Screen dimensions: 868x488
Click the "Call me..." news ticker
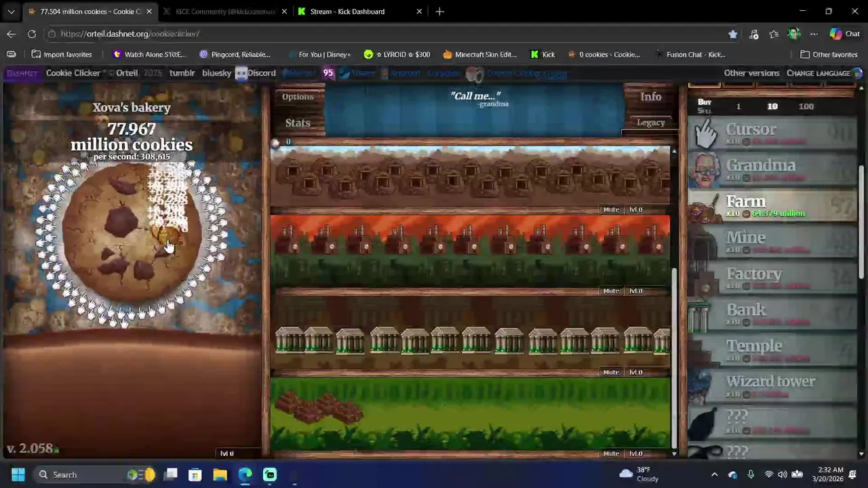(x=476, y=99)
